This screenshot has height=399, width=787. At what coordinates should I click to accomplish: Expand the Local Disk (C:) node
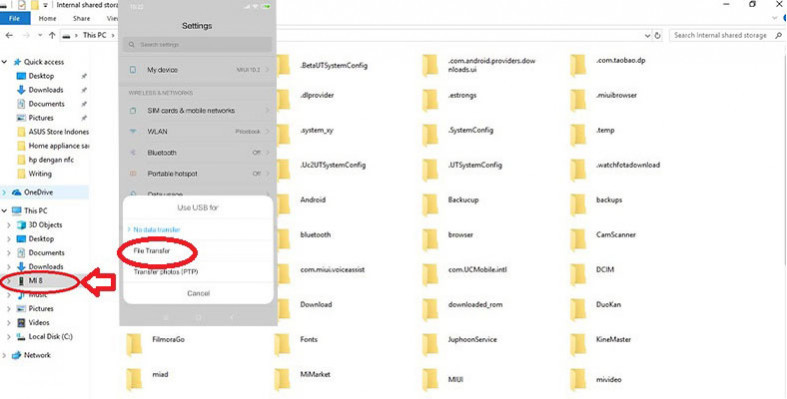tap(9, 337)
